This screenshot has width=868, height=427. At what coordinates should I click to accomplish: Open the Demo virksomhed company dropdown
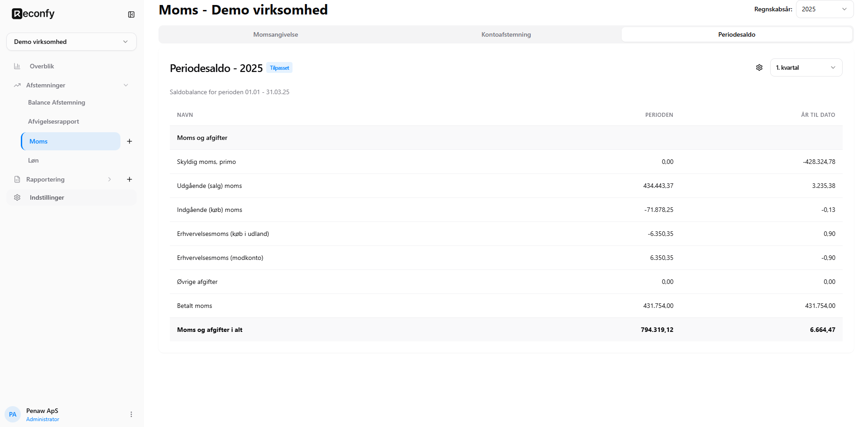72,42
